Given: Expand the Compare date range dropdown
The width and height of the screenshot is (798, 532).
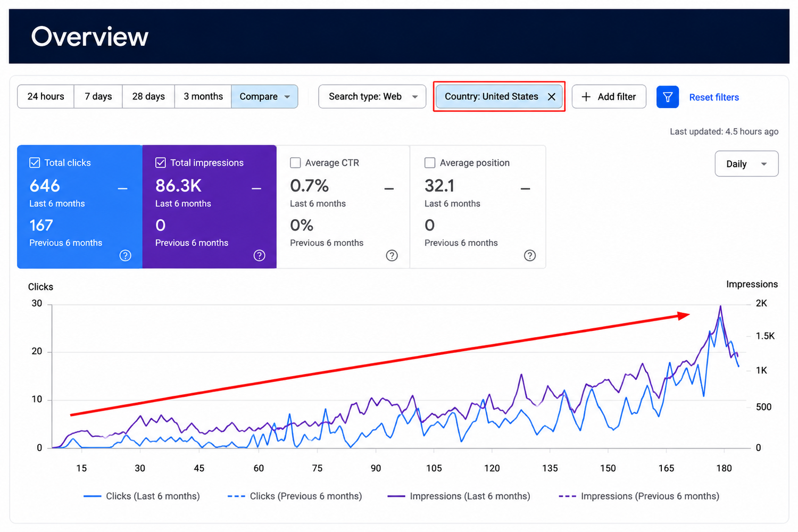Looking at the screenshot, I should click(x=264, y=97).
